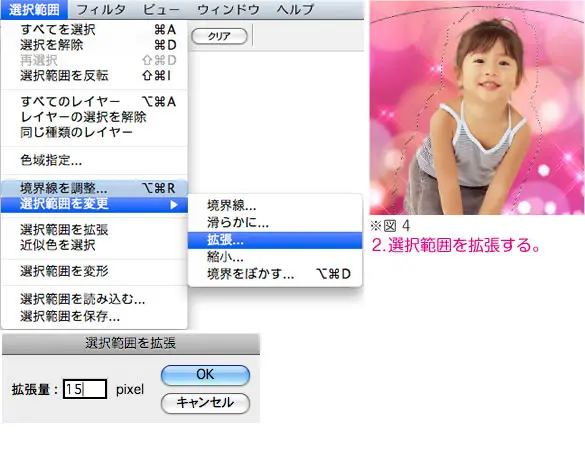Click the child photo thumbnail
585x461 pixels.
(x=476, y=107)
